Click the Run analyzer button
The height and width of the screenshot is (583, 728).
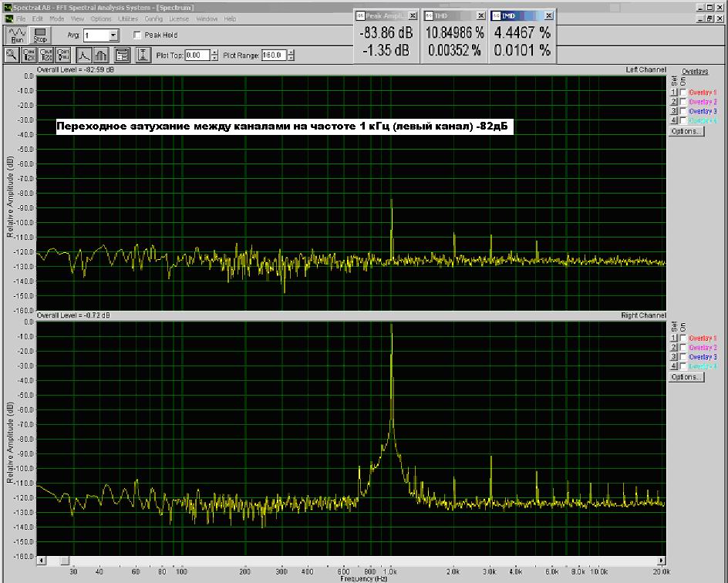point(17,35)
